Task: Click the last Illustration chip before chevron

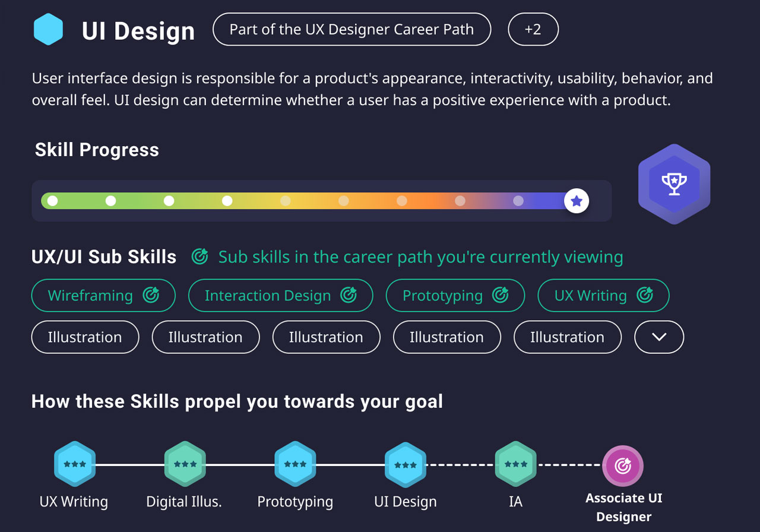Action: [567, 337]
